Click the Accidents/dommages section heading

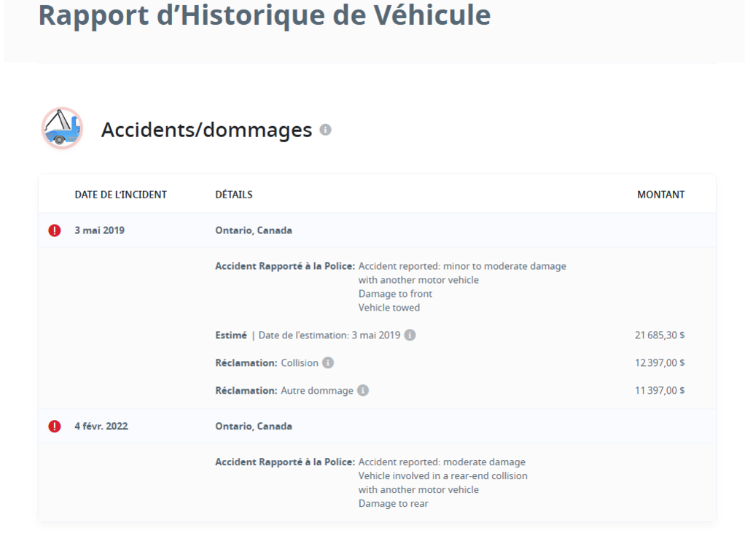tap(207, 130)
